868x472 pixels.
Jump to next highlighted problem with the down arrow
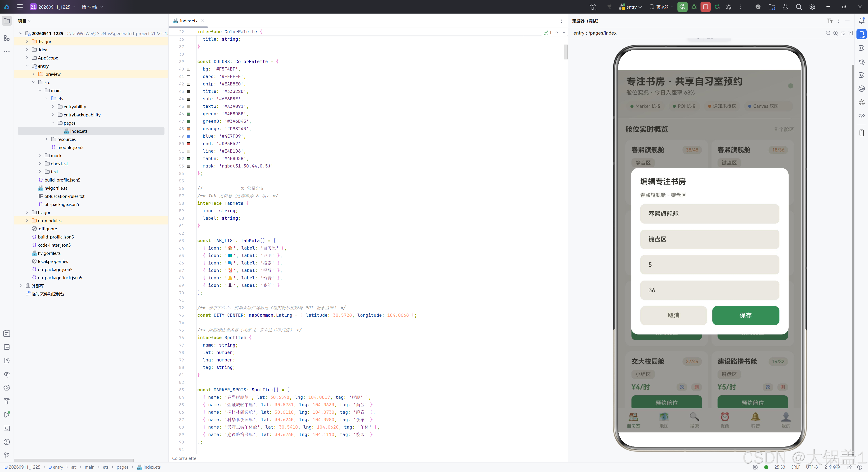tap(564, 32)
